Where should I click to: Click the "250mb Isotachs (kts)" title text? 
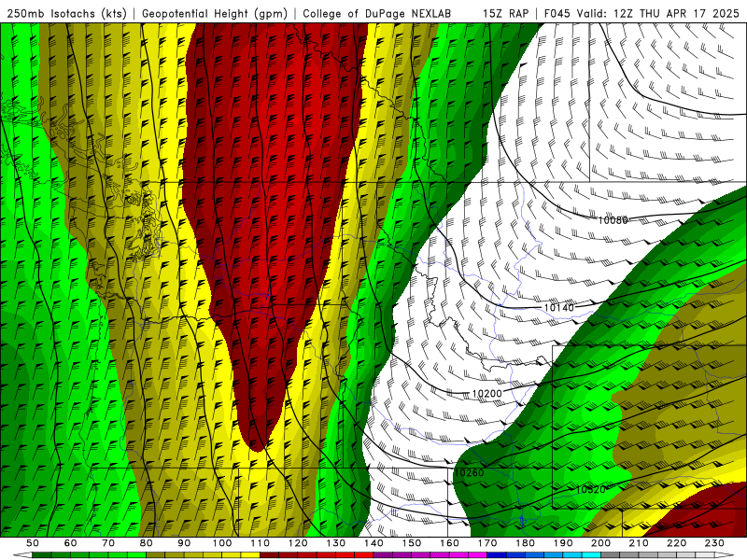point(66,13)
